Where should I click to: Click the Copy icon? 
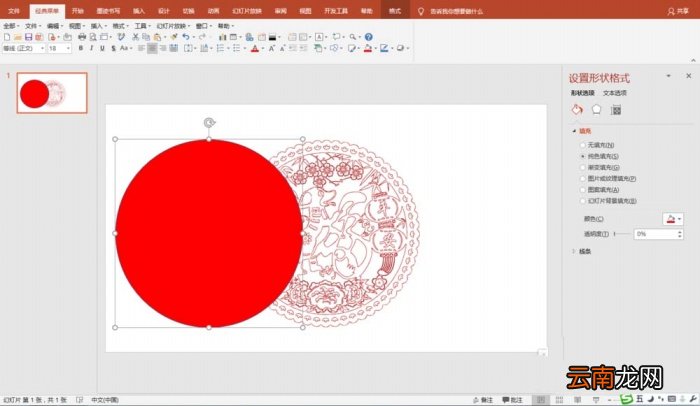(146, 37)
